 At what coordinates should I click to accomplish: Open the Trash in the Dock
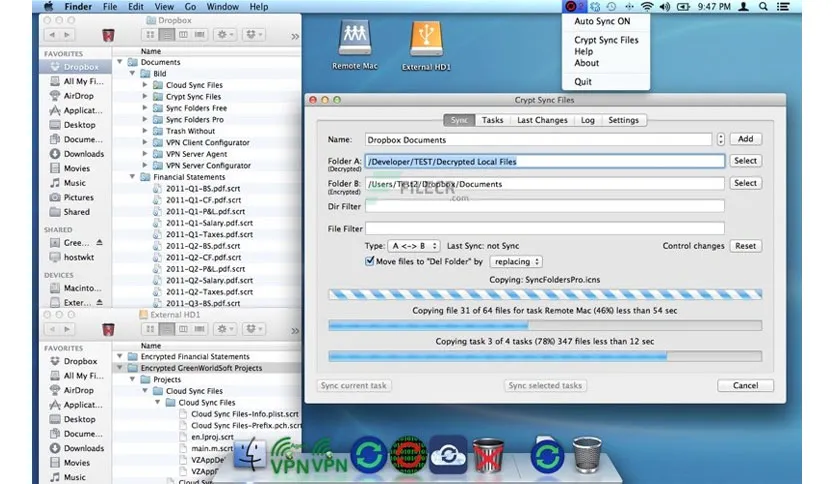[x=587, y=454]
